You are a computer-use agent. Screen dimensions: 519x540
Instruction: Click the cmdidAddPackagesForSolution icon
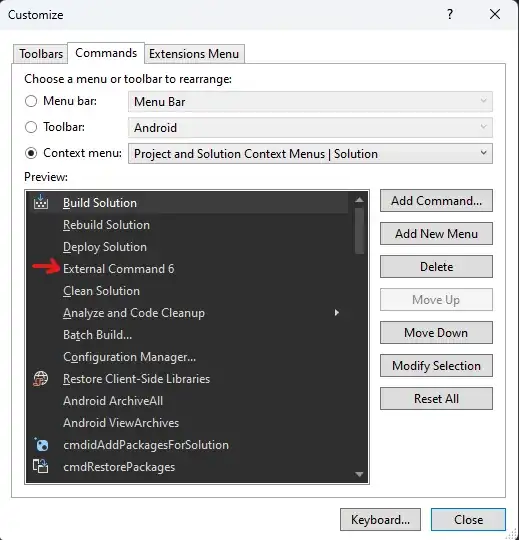[41, 445]
